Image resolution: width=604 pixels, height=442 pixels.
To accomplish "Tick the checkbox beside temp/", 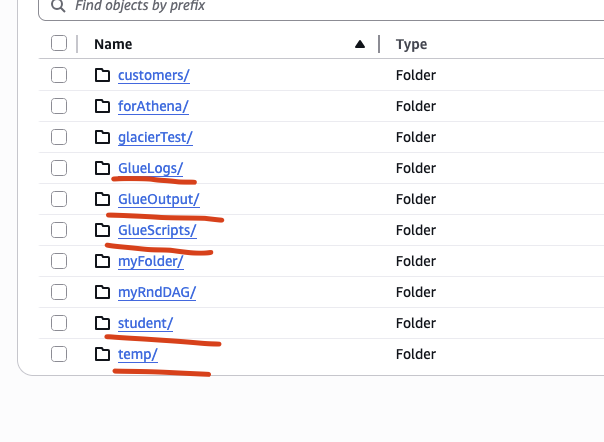I will pos(59,354).
